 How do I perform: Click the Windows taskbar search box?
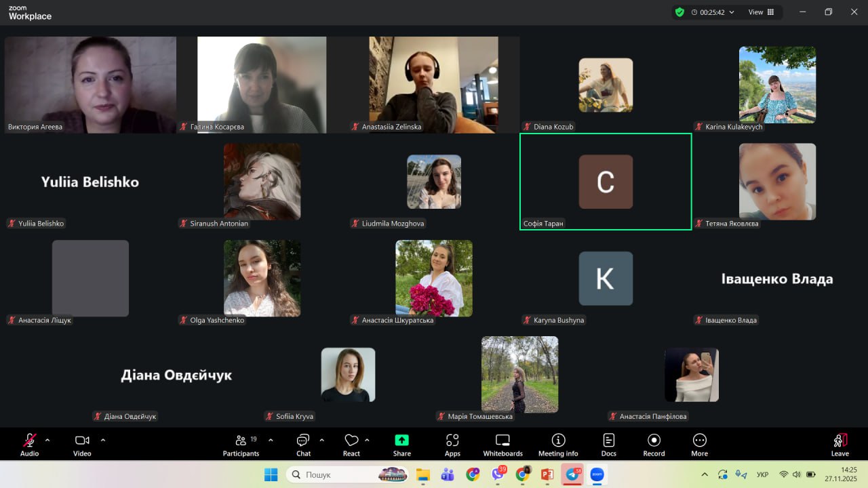346,475
